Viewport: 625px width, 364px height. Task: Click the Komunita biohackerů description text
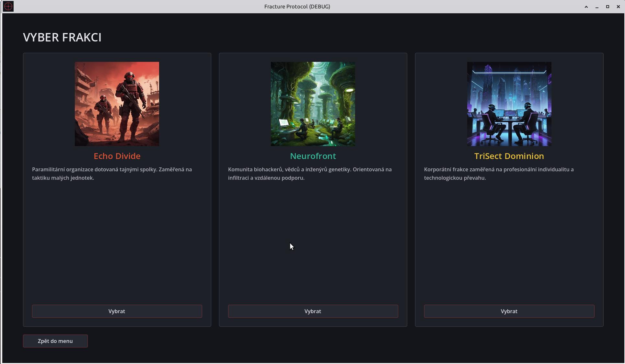coord(310,174)
